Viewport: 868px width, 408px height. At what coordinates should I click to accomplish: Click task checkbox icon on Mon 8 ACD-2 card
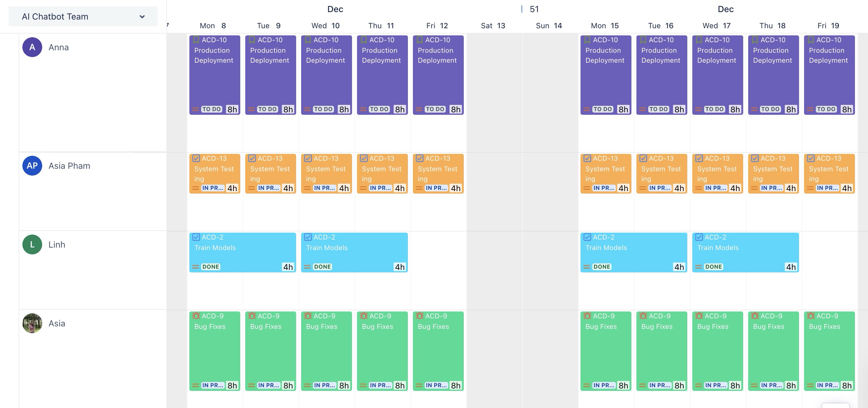click(196, 237)
